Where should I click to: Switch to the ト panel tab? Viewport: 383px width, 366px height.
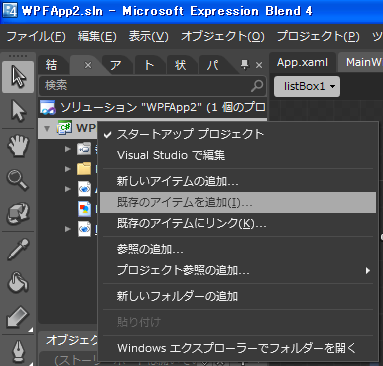[149, 65]
